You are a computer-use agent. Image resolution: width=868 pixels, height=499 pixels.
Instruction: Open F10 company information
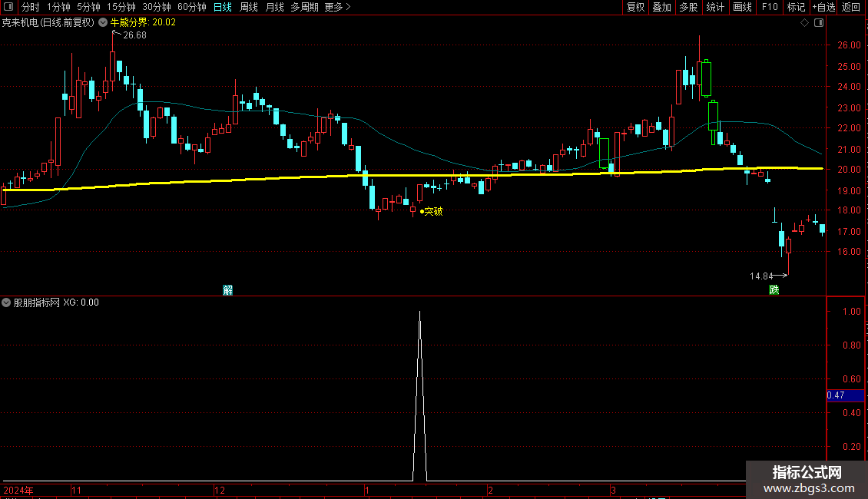point(770,7)
